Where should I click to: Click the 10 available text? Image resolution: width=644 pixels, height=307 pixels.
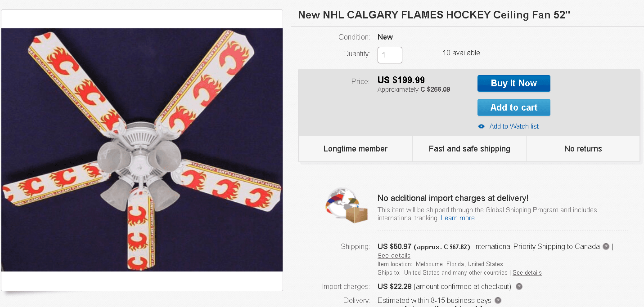[x=461, y=53]
